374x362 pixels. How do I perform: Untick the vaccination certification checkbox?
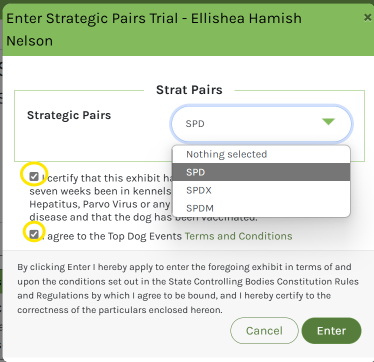click(34, 176)
